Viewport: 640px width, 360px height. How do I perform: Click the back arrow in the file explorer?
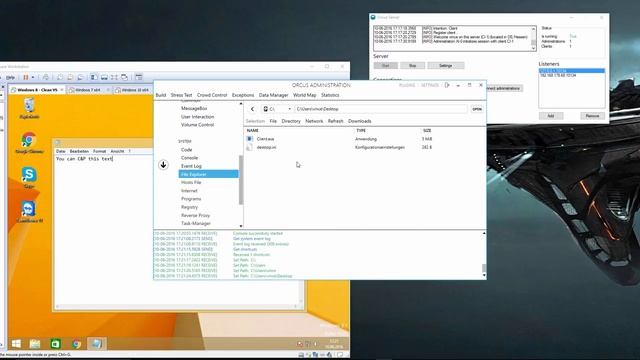pyautogui.click(x=252, y=109)
